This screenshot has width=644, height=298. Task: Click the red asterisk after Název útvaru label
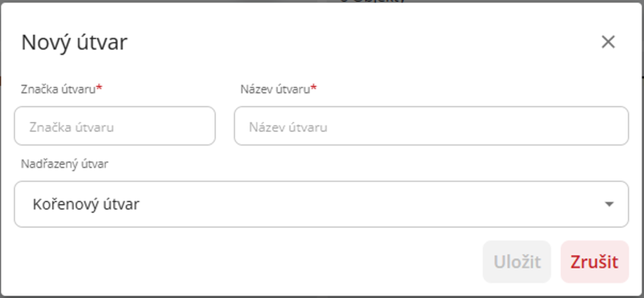click(314, 89)
